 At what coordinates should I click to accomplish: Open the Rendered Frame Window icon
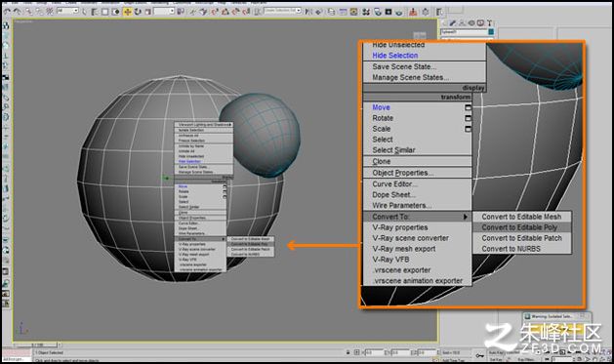pyautogui.click(x=389, y=12)
